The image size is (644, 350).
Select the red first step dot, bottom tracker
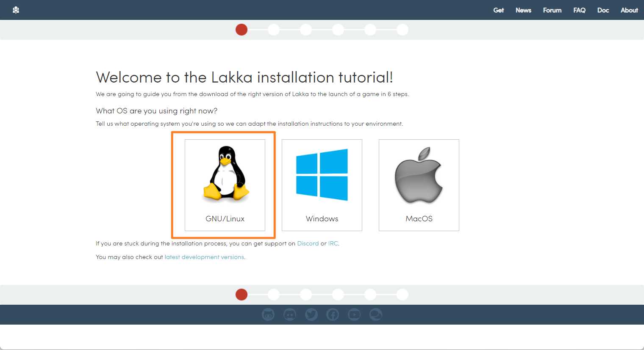[241, 295]
